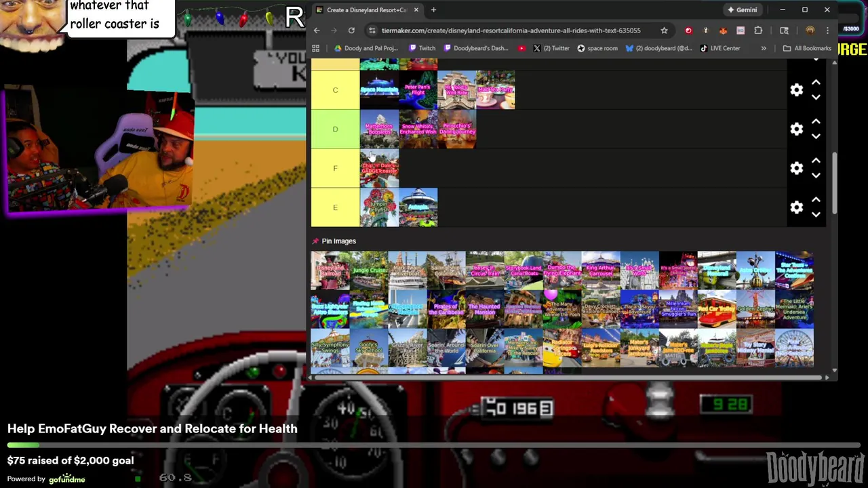Click the green D tier label
Screen dimensions: 868x488
point(335,129)
